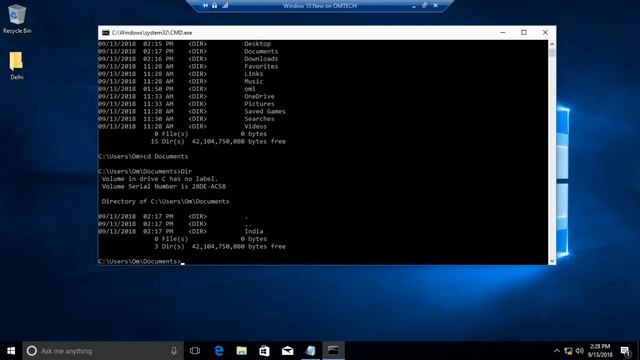Image resolution: width=640 pixels, height=360 pixels.
Task: Open Task View from the taskbar
Action: [195, 351]
